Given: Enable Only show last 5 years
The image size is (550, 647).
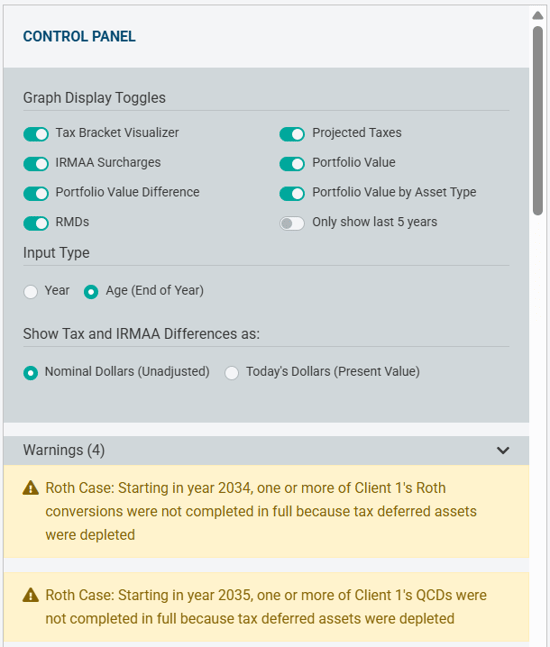Looking at the screenshot, I should pos(292,223).
